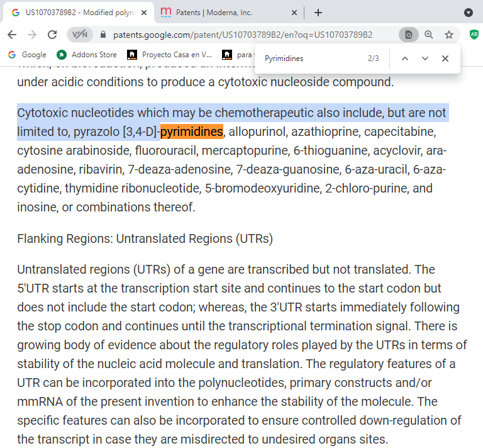This screenshot has width=483, height=448.
Task: Go to previous find result
Action: [405, 59]
